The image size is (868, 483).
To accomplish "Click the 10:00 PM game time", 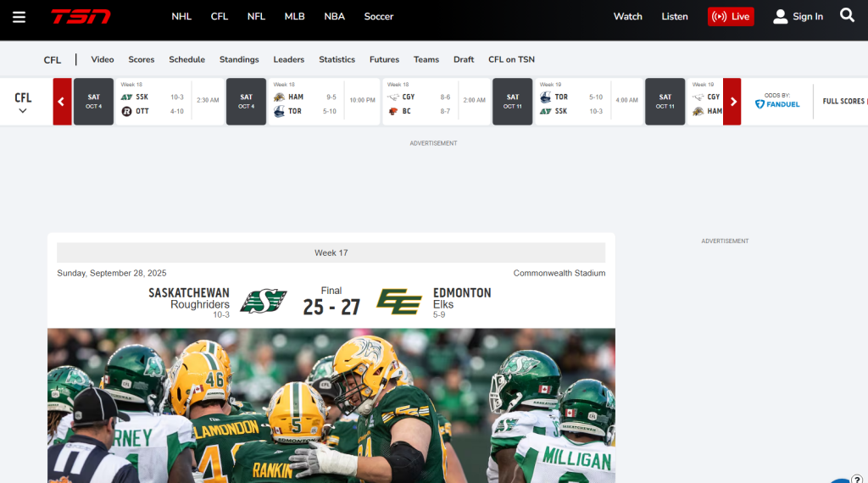I will pyautogui.click(x=362, y=100).
